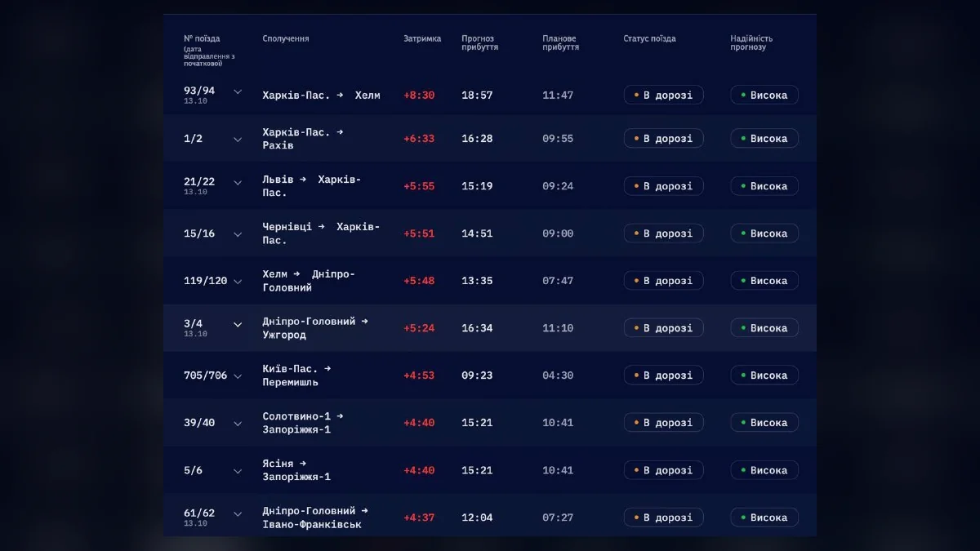The width and height of the screenshot is (980, 551).
Task: Click 'Висока' reliability badge for train 3/4
Action: [764, 328]
